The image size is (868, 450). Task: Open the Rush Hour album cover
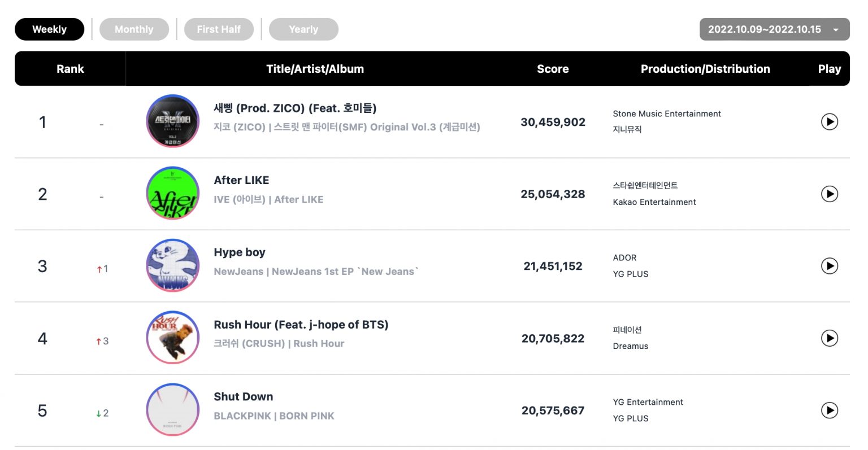pyautogui.click(x=173, y=338)
